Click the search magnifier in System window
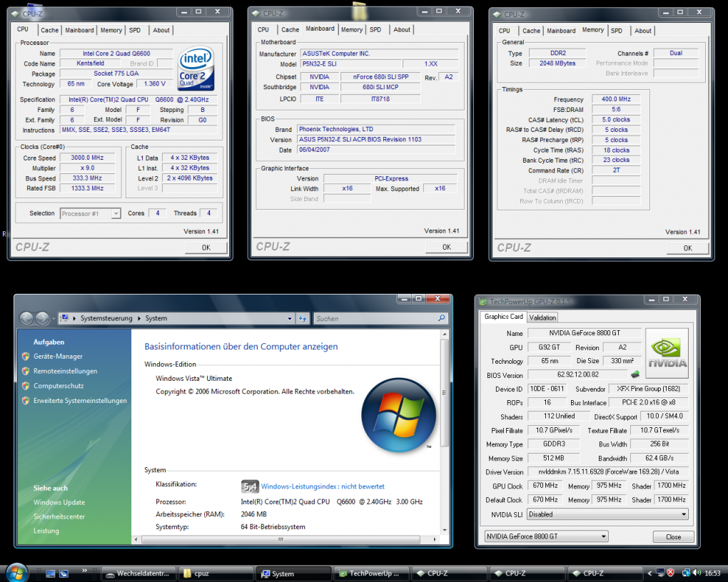728x582 pixels. click(x=441, y=318)
